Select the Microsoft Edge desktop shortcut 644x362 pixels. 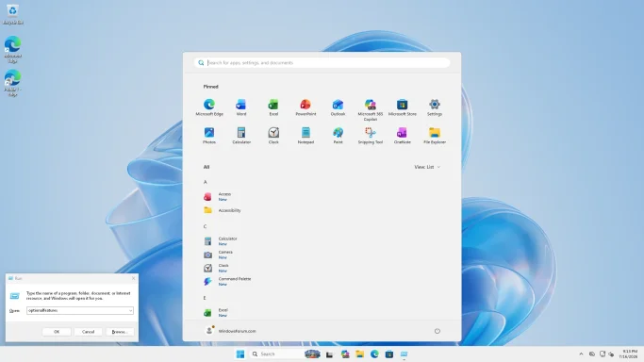pyautogui.click(x=13, y=50)
